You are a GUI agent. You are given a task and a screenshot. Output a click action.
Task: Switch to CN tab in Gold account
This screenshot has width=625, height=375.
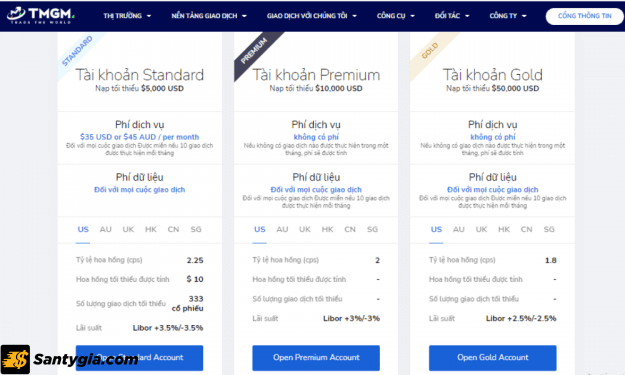(x=526, y=230)
